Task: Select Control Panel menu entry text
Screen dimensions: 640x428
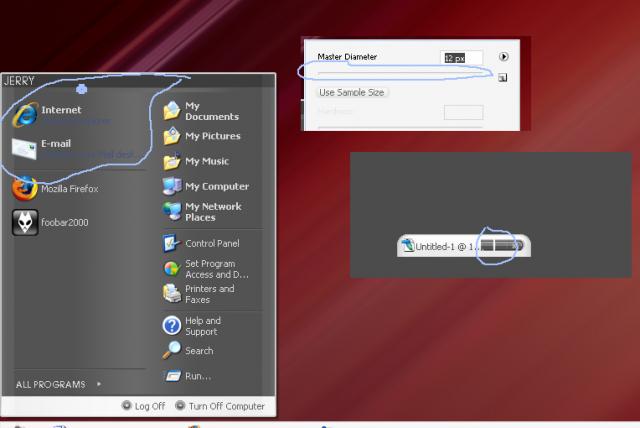Action: click(x=212, y=244)
